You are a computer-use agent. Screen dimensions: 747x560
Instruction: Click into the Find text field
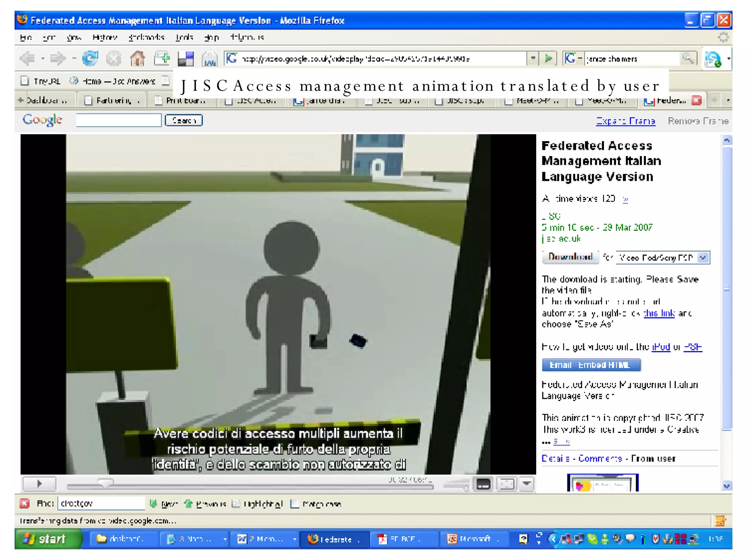(101, 503)
